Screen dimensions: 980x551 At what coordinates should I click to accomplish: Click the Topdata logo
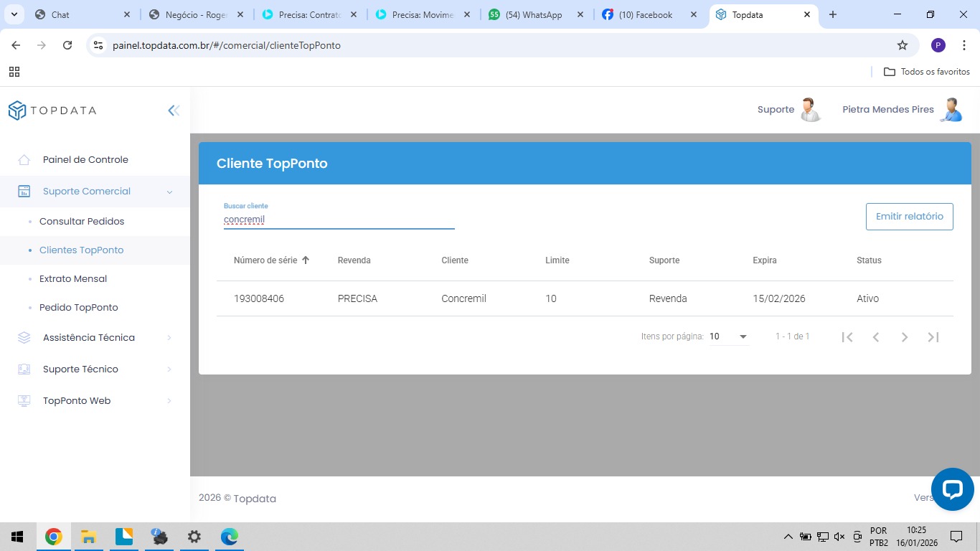pos(52,110)
